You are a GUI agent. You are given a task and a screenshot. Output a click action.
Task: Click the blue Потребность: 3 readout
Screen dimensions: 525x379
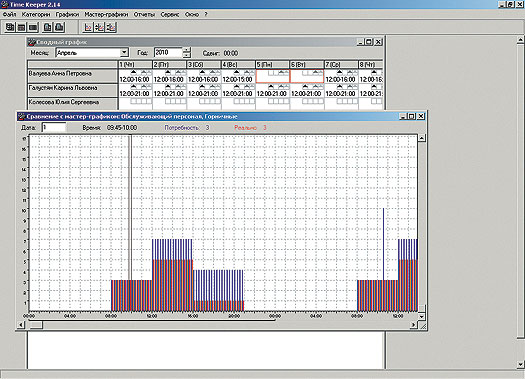click(187, 128)
